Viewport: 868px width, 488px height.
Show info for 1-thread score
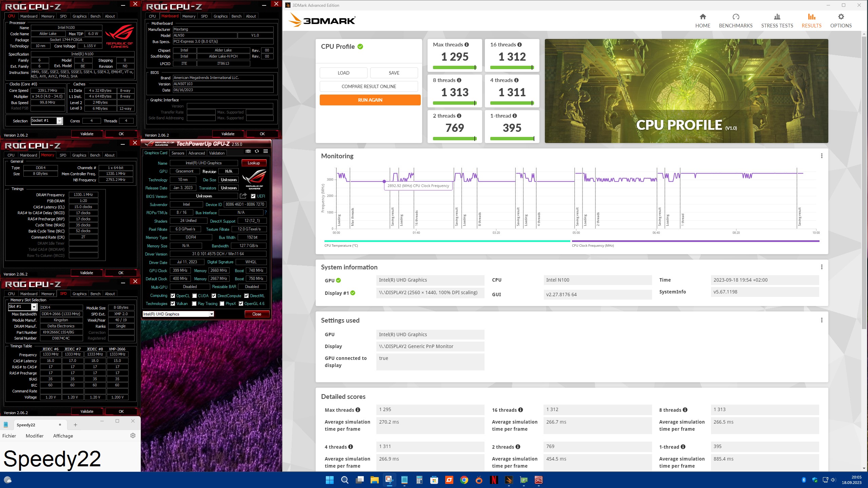(x=515, y=116)
